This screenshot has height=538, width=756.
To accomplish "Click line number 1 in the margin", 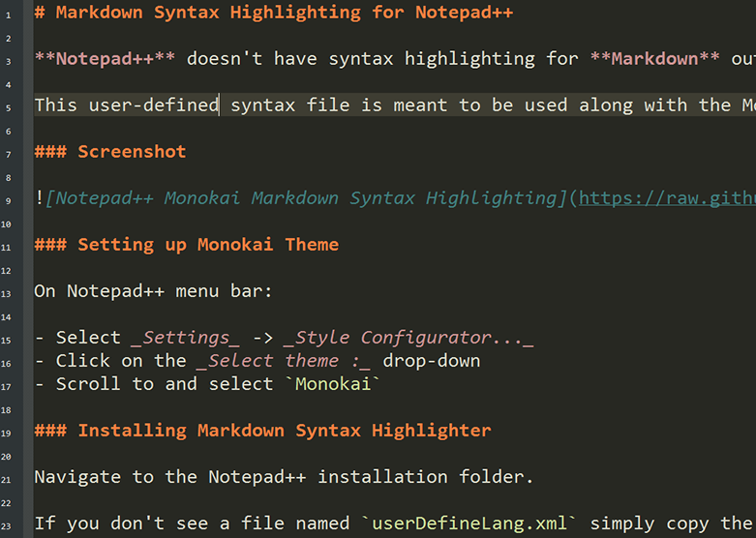I will pos(8,15).
